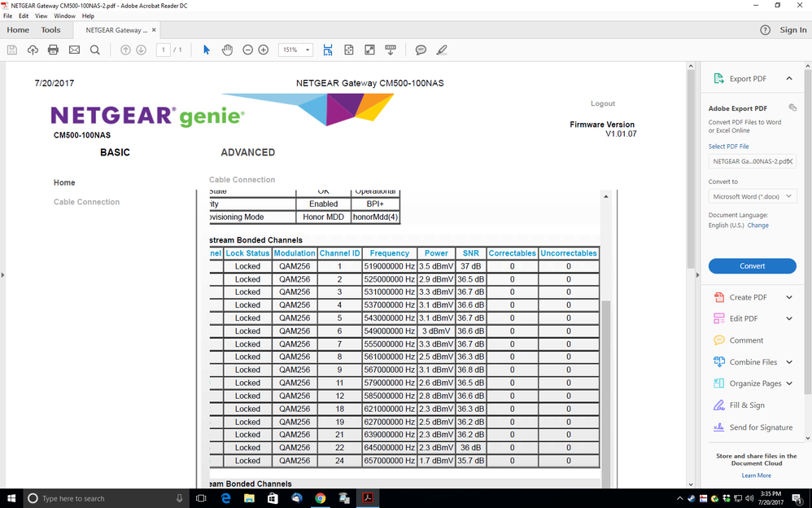The image size is (812, 508).
Task: Open the Help menu
Action: click(88, 16)
